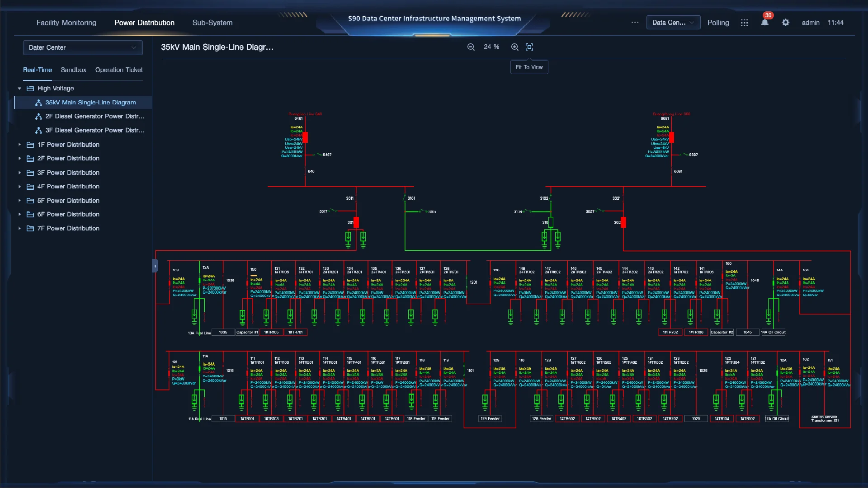The image size is (868, 488).
Task: Select the 2F Diesel Generator Power Distribution diagram icon
Action: tap(38, 117)
